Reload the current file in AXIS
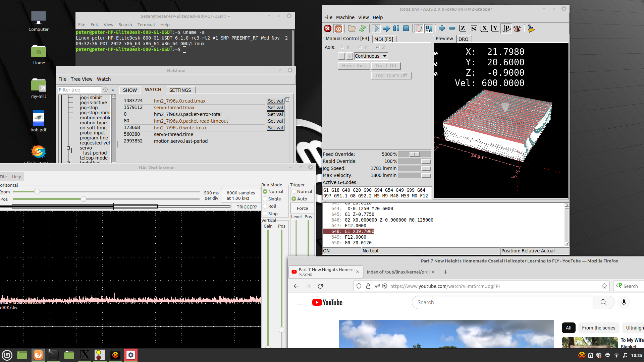The image size is (644, 362). (362, 29)
